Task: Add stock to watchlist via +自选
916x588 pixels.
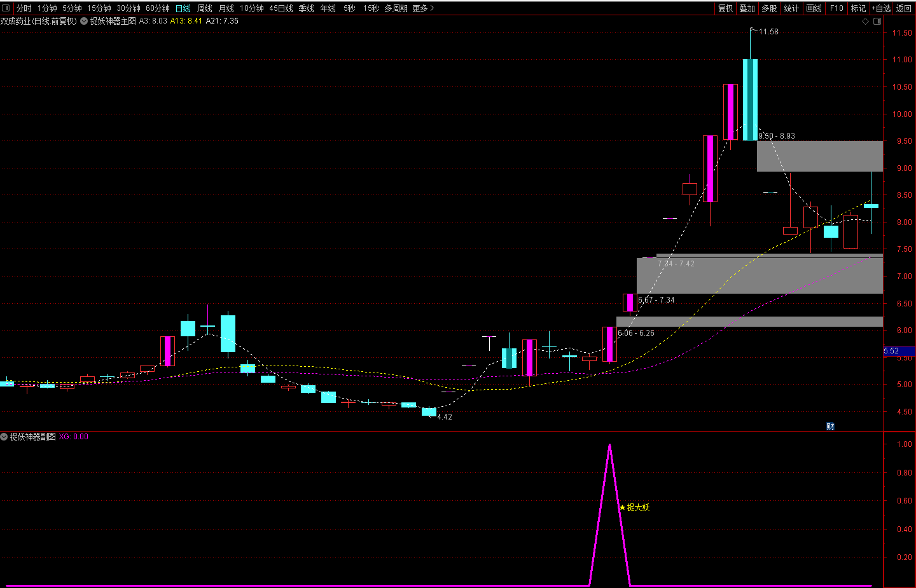Action: [881, 8]
